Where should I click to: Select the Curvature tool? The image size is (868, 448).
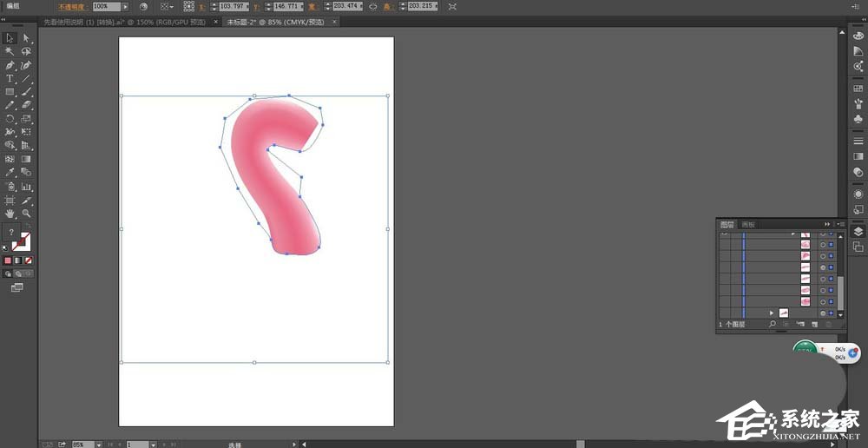[26, 65]
